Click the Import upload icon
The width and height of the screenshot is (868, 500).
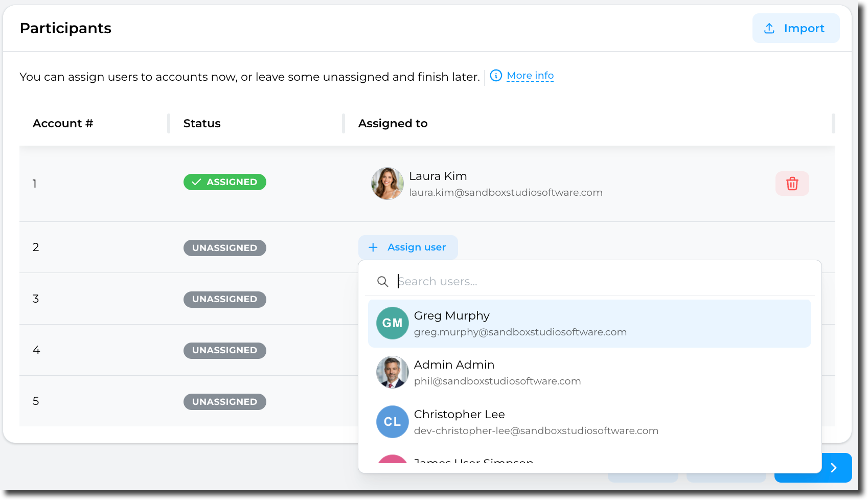coord(769,29)
